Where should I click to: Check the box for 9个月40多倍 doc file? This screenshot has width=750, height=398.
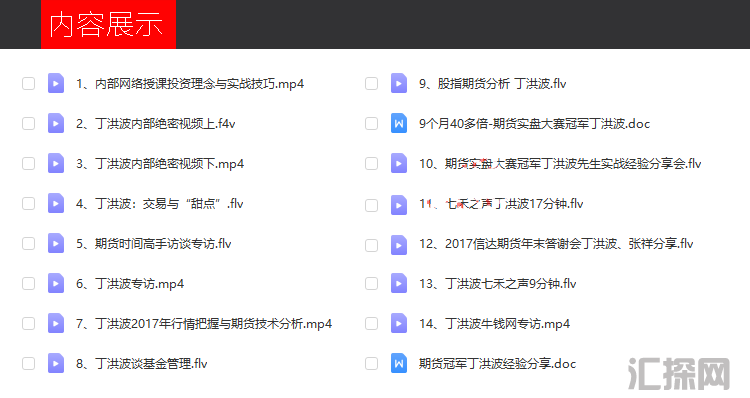pos(372,123)
